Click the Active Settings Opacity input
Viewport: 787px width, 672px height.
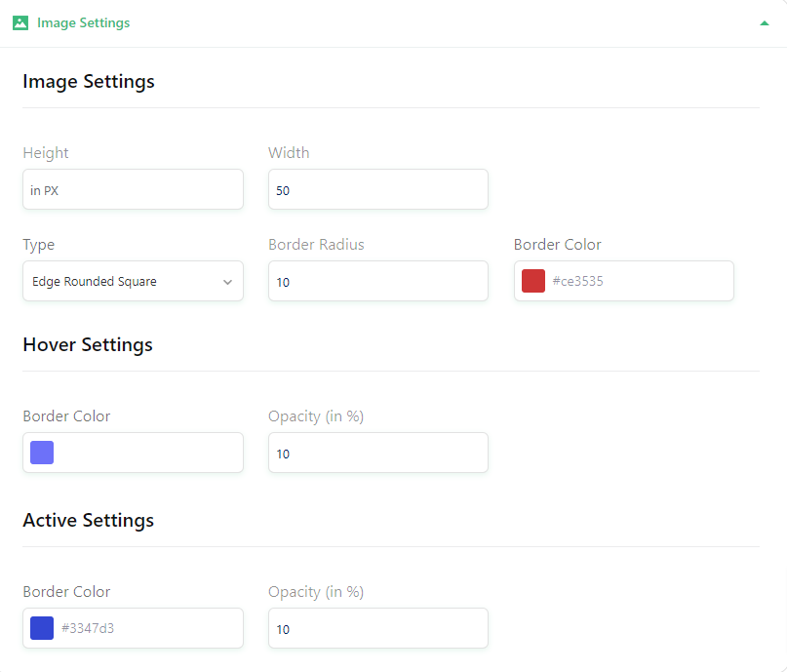[x=378, y=628]
